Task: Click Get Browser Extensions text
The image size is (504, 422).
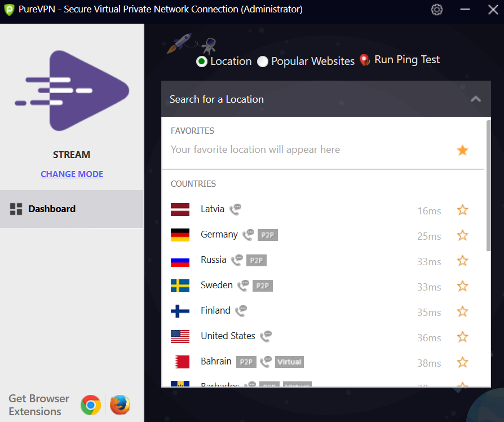Action: click(39, 405)
